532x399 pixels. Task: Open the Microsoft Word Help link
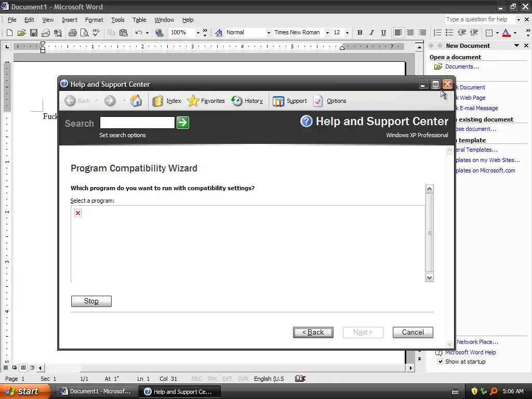coord(470,352)
